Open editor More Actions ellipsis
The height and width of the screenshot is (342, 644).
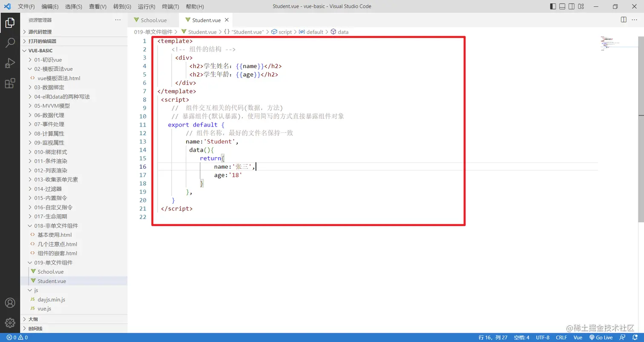[635, 20]
